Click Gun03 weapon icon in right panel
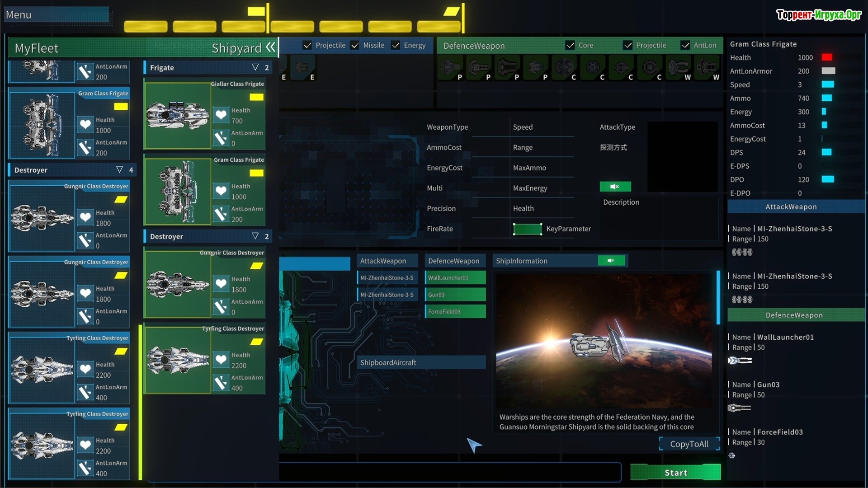Screen dimensions: 868x488 pyautogui.click(x=739, y=408)
